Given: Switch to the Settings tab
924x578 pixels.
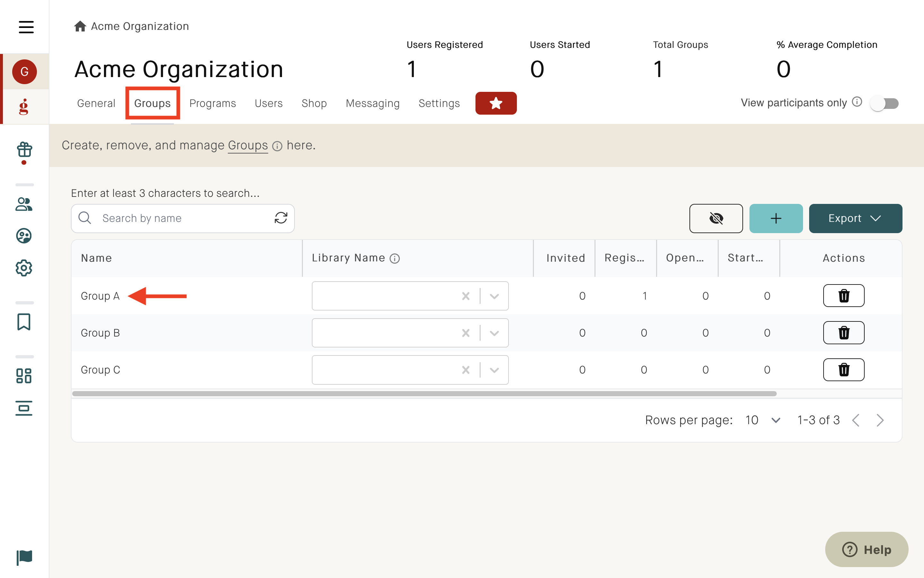Looking at the screenshot, I should point(439,103).
